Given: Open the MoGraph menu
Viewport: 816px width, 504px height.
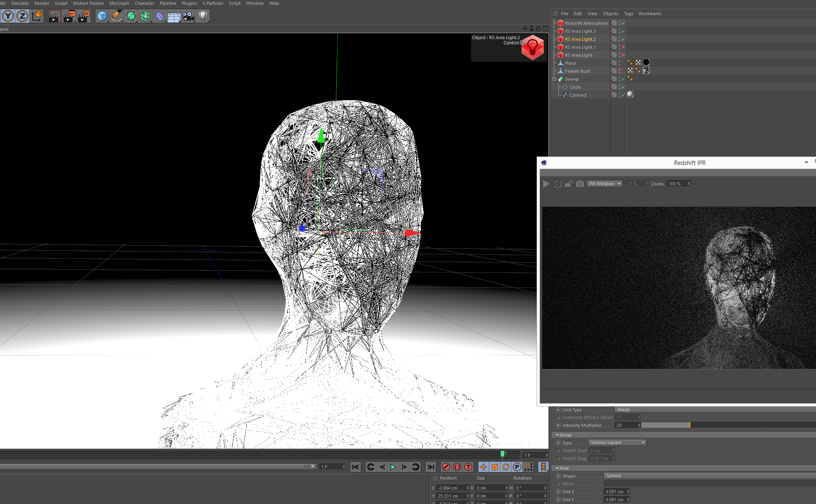Looking at the screenshot, I should pyautogui.click(x=119, y=3).
